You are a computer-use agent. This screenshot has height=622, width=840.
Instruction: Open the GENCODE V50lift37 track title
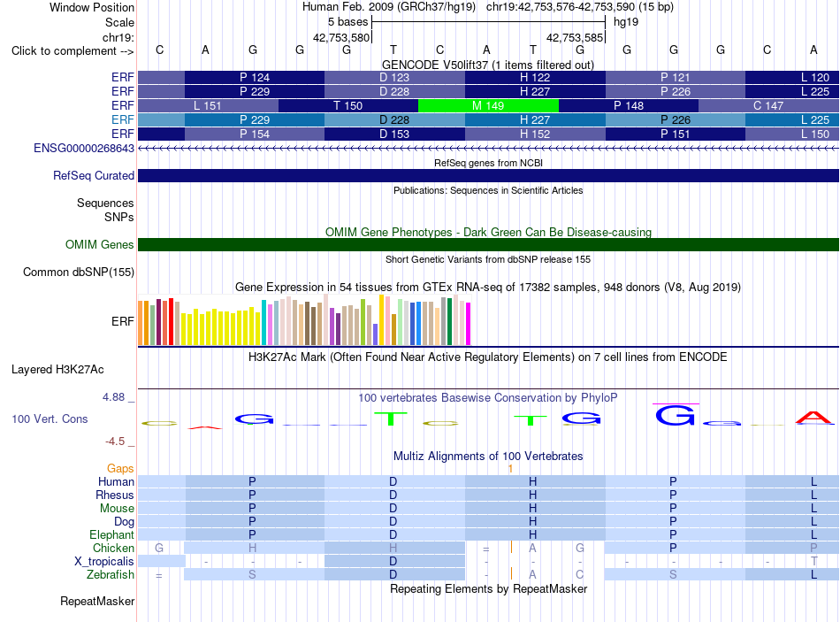pyautogui.click(x=487, y=65)
